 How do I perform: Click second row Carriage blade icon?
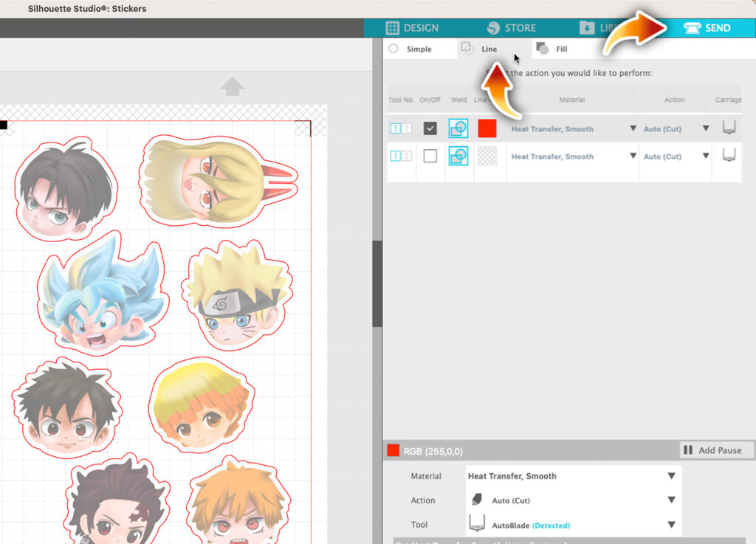point(729,156)
